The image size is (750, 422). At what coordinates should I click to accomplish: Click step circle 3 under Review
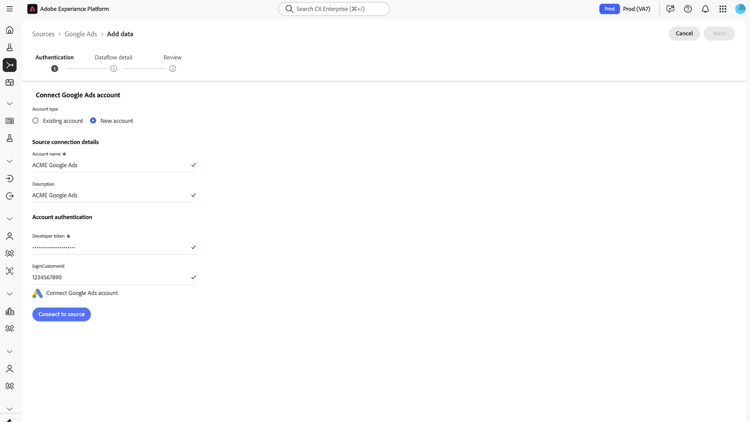[x=173, y=68]
